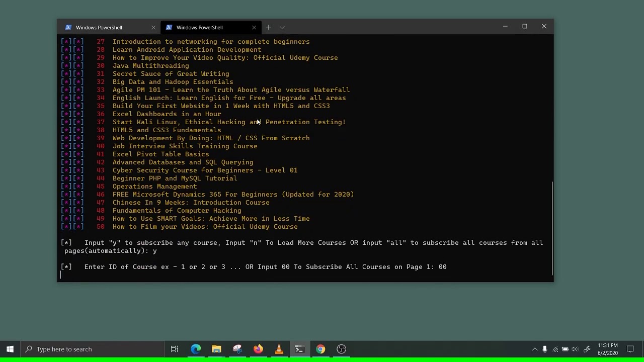Viewport: 644px width, 362px height.
Task: Close the active Windows PowerShell tab
Action: click(x=254, y=27)
